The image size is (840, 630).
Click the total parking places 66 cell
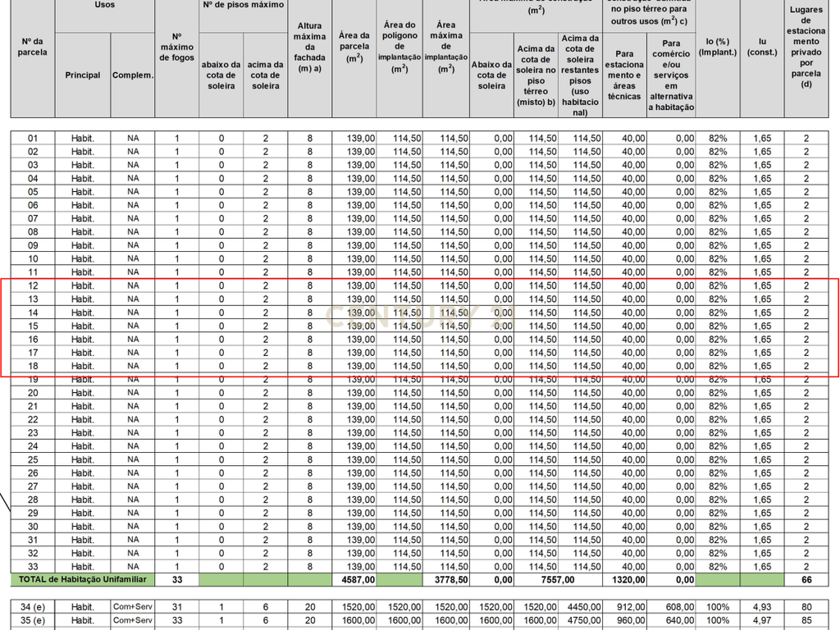pos(806,580)
